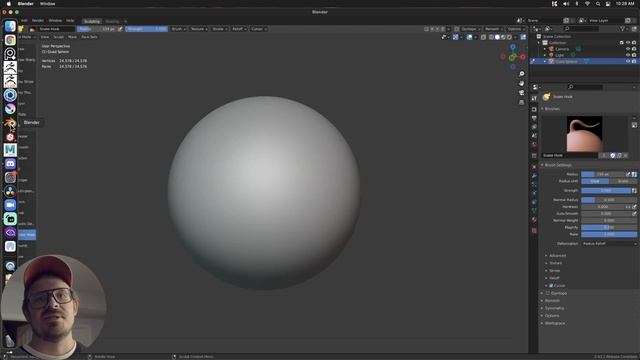This screenshot has width=640, height=360.
Task: Select wireframe viewport shading mode
Action: (491, 37)
